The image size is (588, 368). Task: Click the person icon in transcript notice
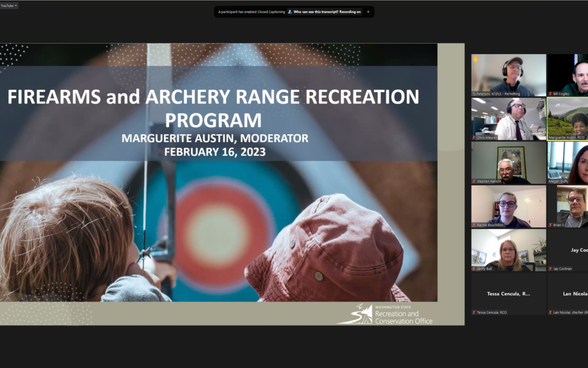coord(290,12)
